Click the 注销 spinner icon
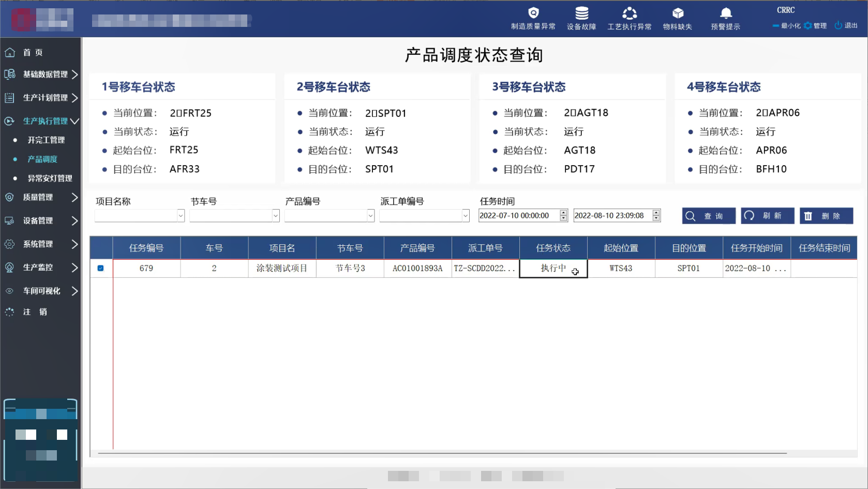 (x=9, y=312)
